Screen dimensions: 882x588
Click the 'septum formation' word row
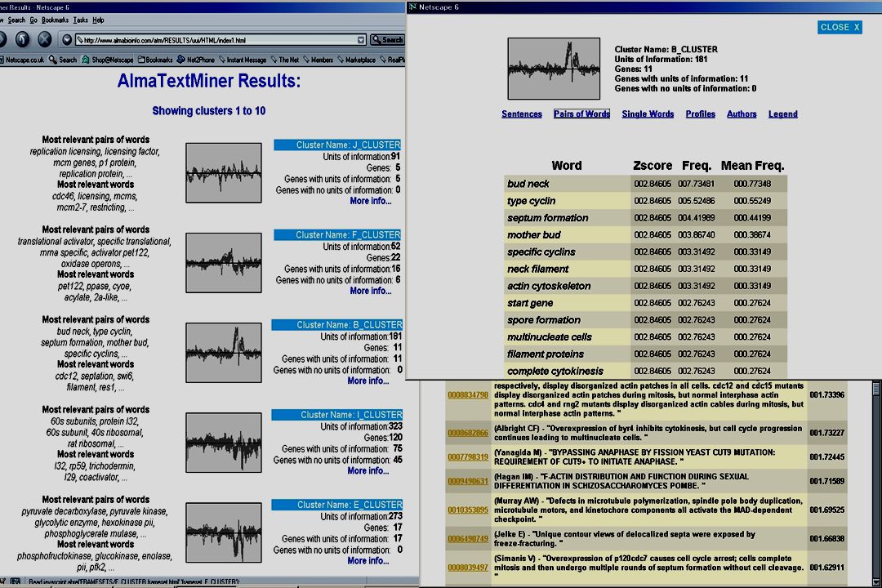pyautogui.click(x=646, y=218)
